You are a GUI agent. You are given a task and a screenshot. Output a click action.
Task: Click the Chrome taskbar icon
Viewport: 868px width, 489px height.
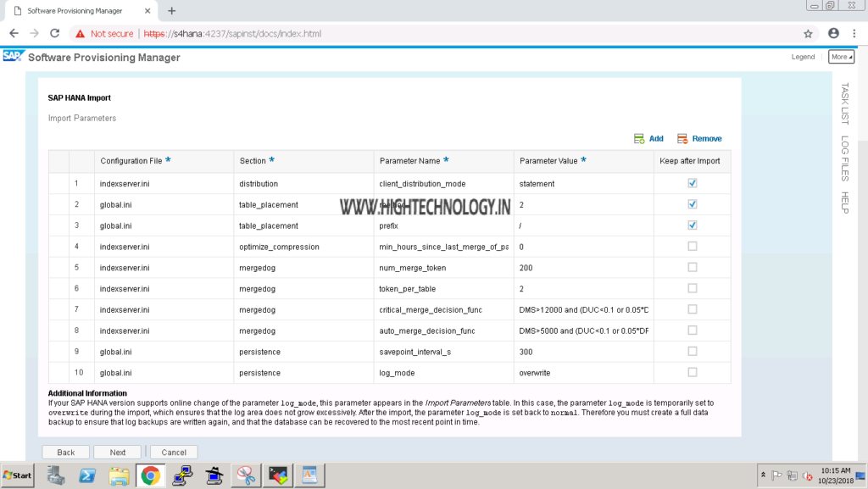point(151,475)
